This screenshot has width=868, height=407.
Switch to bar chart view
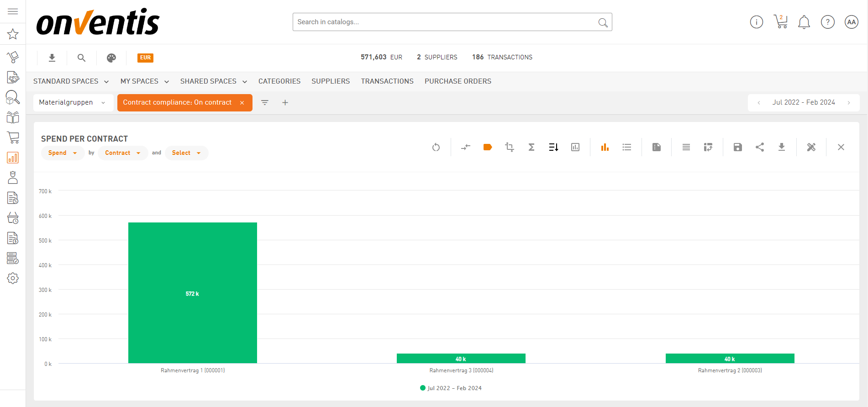tap(605, 147)
